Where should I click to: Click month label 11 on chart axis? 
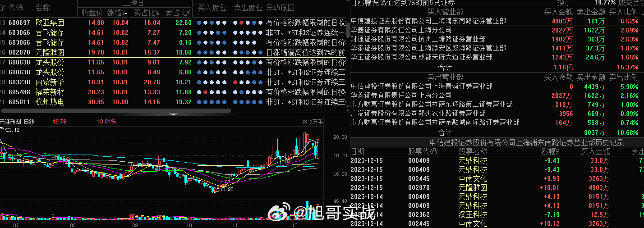pyautogui.click(x=235, y=224)
